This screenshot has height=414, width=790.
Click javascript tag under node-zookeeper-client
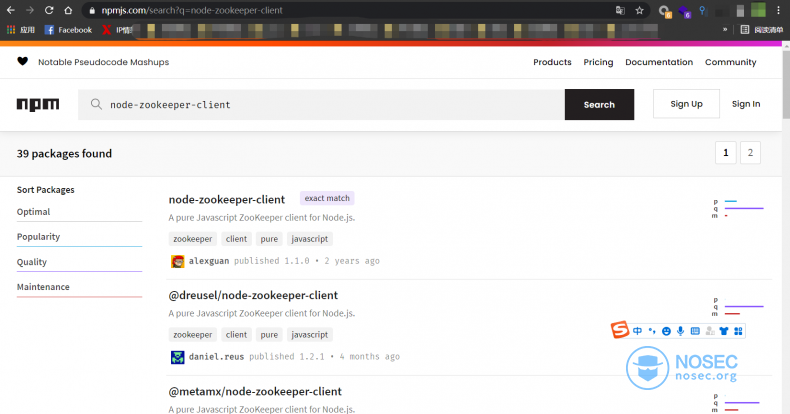coord(309,239)
